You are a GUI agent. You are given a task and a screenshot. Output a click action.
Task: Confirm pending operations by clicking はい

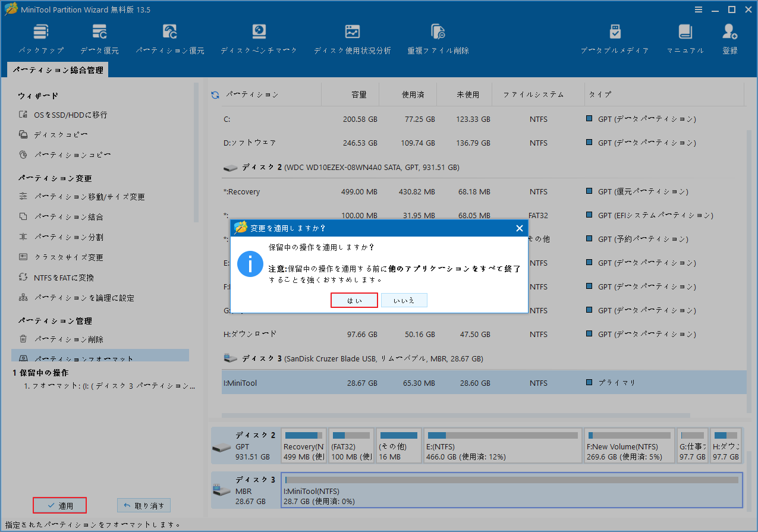tap(354, 300)
